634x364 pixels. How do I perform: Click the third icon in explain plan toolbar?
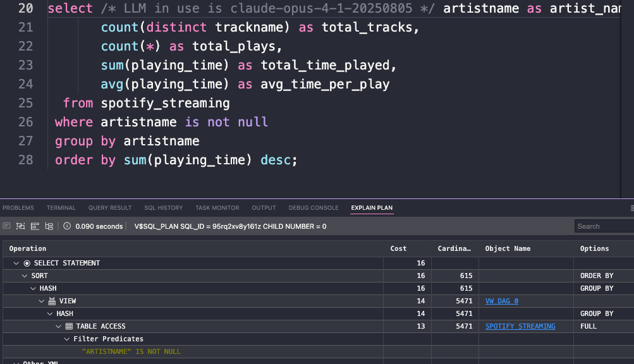(35, 226)
